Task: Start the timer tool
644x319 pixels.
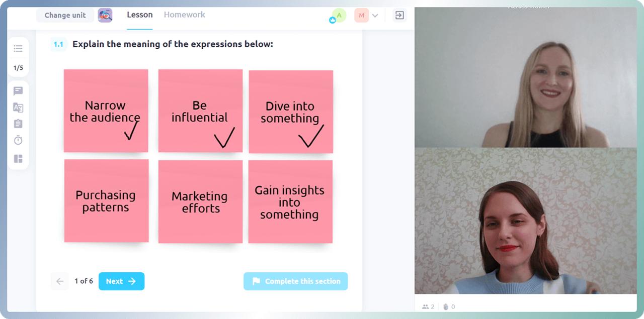Action: pyautogui.click(x=18, y=140)
